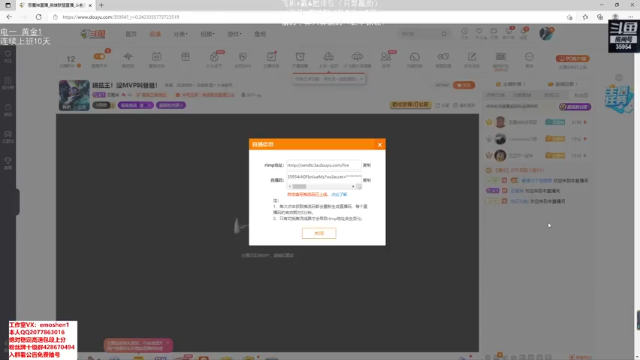Click the rtmp address input field
This screenshot has height=360, width=640.
click(324, 165)
